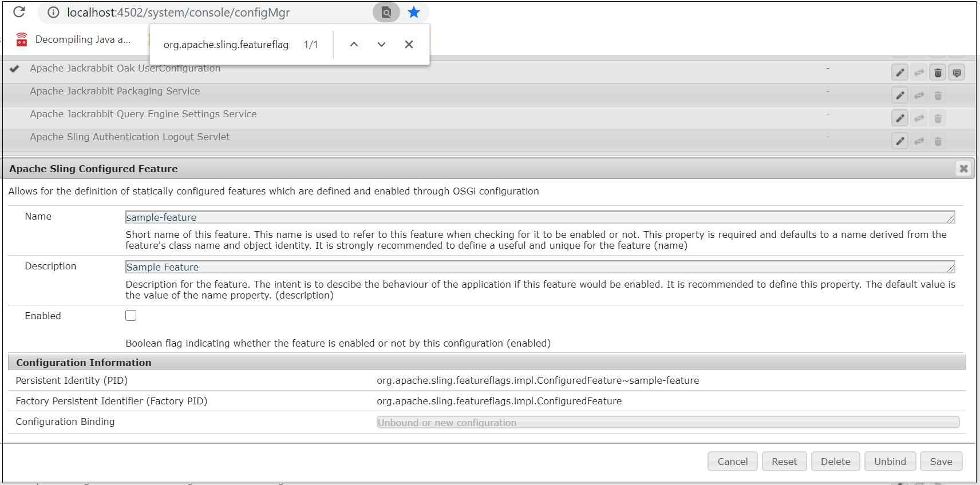The height and width of the screenshot is (485, 980).
Task: Click the Configuration Binding field
Action: (x=668, y=422)
